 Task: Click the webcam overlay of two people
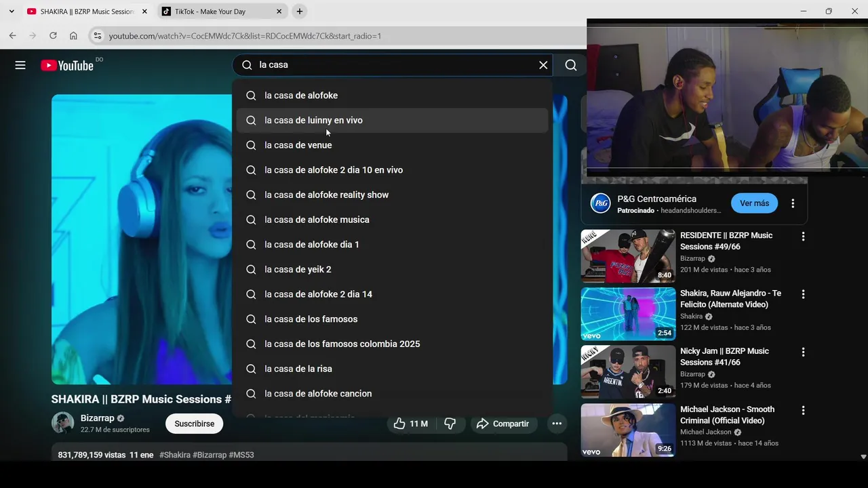[x=727, y=98]
